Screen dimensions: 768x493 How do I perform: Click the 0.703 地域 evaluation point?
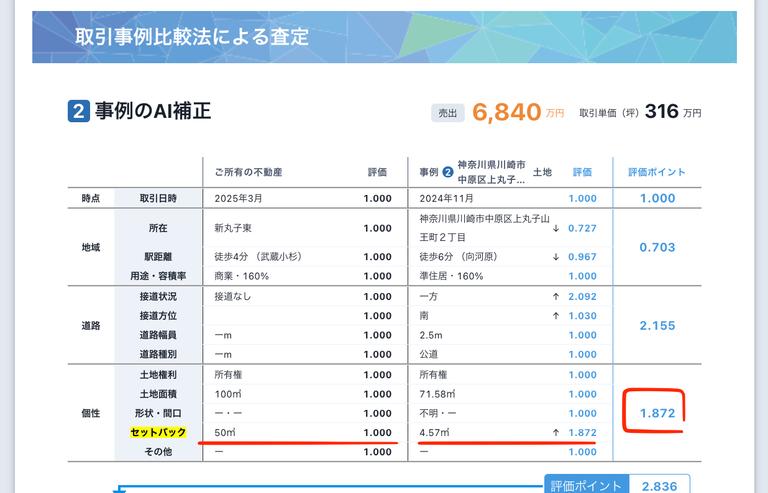pos(657,247)
